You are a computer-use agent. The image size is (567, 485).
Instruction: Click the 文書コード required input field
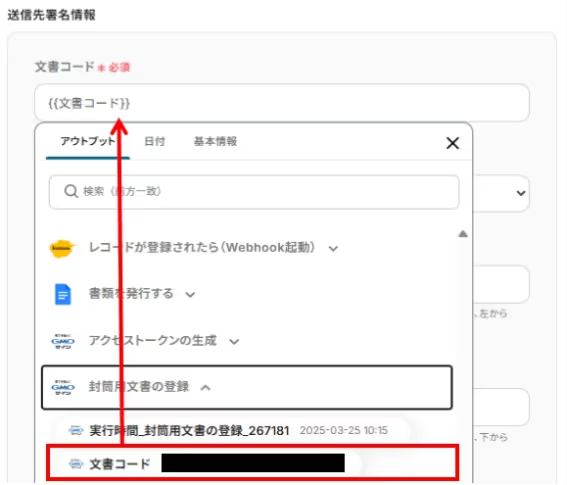tap(282, 103)
